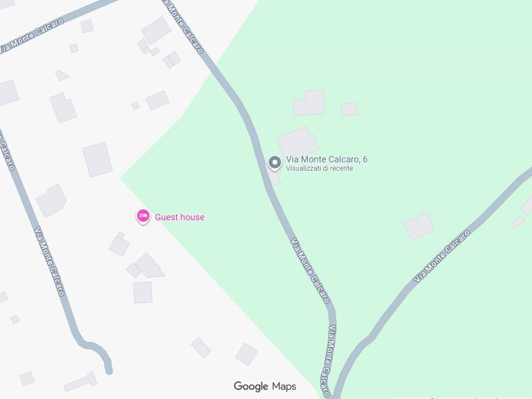This screenshot has height=399, width=532.
Task: Click the Google Maps logo
Action: pyautogui.click(x=265, y=386)
